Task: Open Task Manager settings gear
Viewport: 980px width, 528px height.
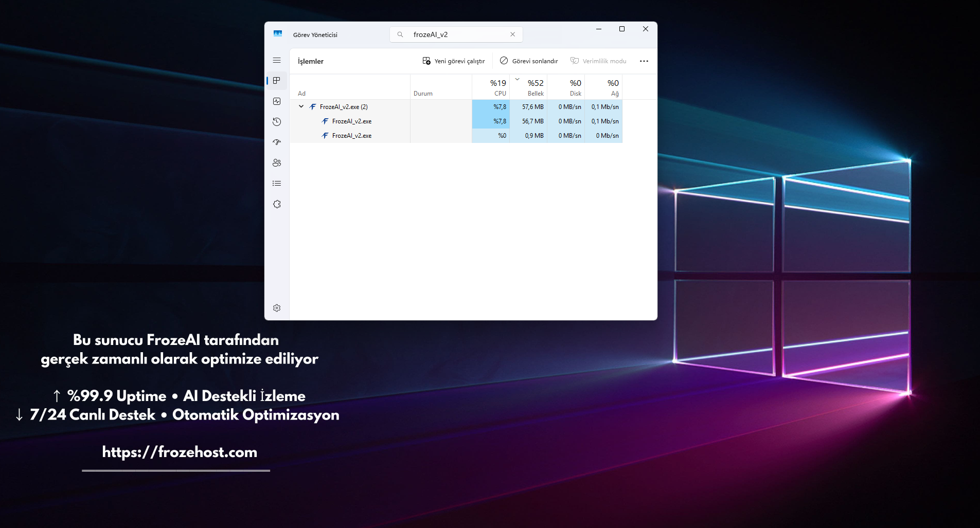Action: [277, 308]
